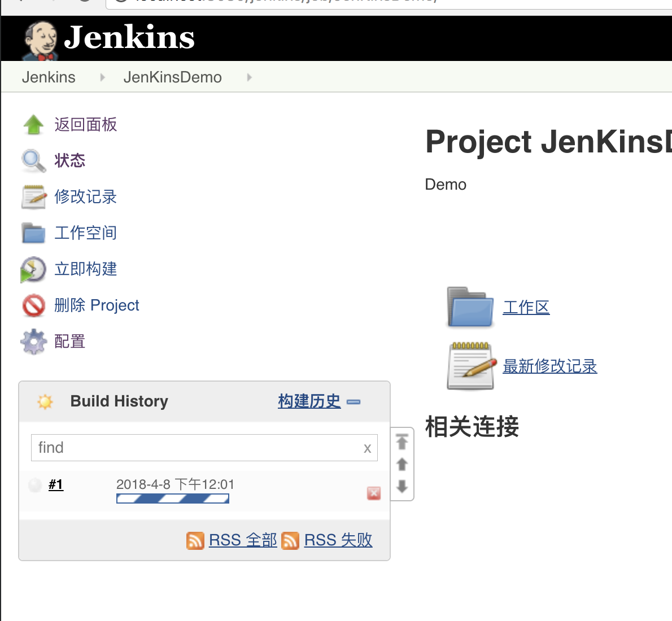
Task: Open the RSS 失败 feed link
Action: point(338,540)
